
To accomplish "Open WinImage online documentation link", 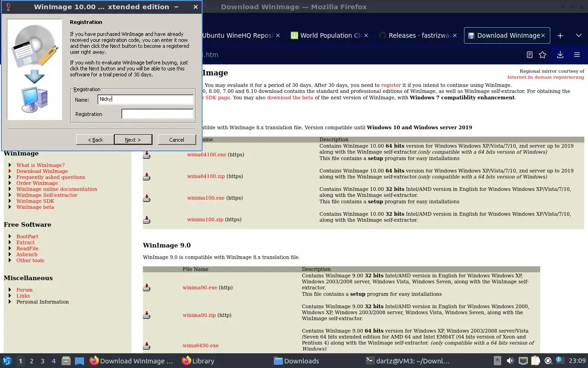I will point(57,189).
